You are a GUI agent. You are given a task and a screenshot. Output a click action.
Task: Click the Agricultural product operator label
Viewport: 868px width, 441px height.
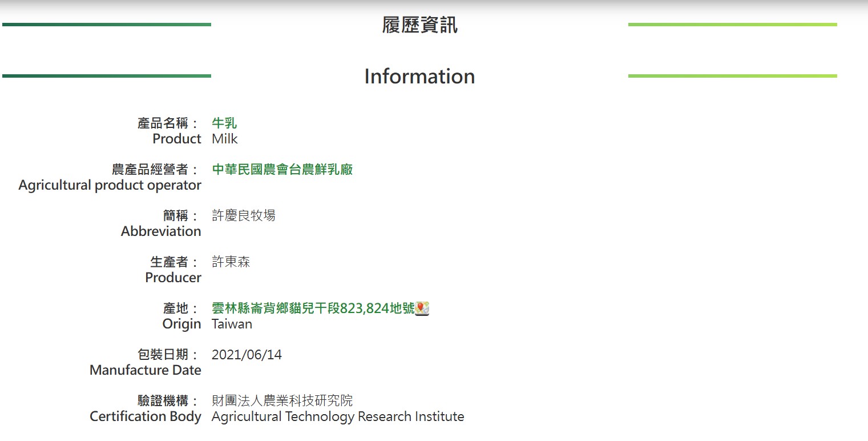(110, 186)
